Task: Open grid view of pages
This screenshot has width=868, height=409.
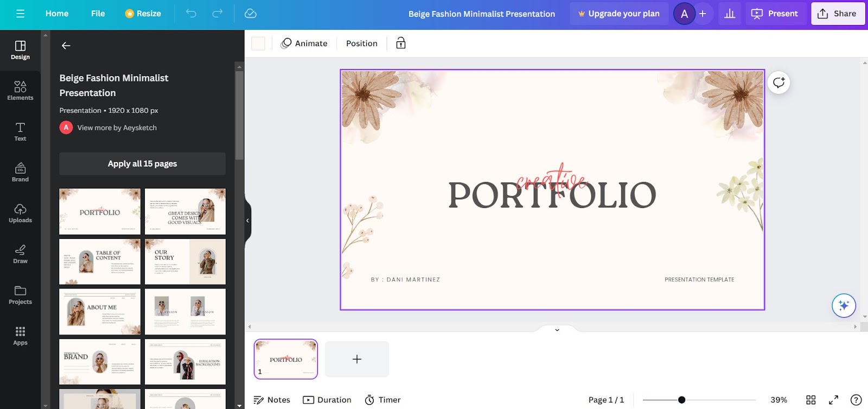Action: click(811, 400)
